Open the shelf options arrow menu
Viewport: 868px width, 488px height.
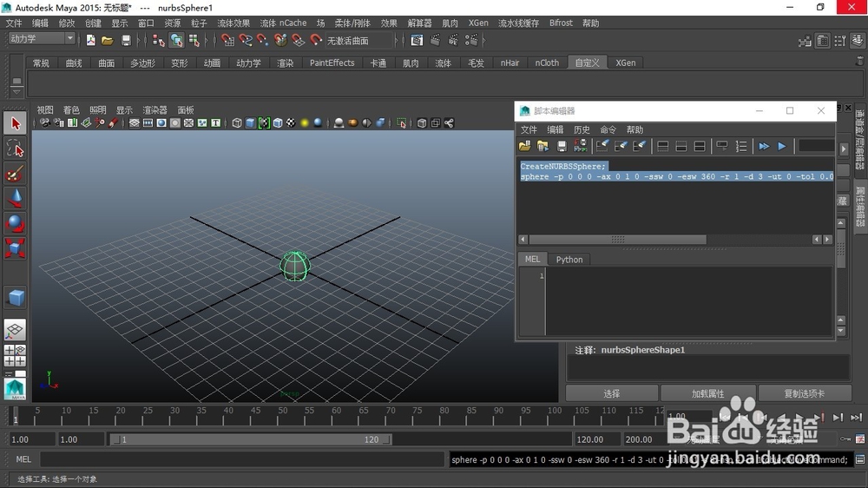click(x=16, y=91)
